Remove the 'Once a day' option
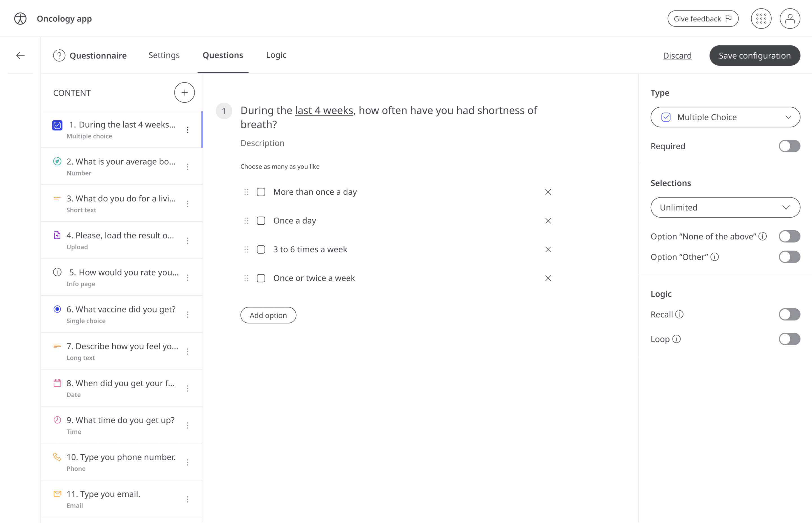The image size is (812, 523). click(548, 221)
